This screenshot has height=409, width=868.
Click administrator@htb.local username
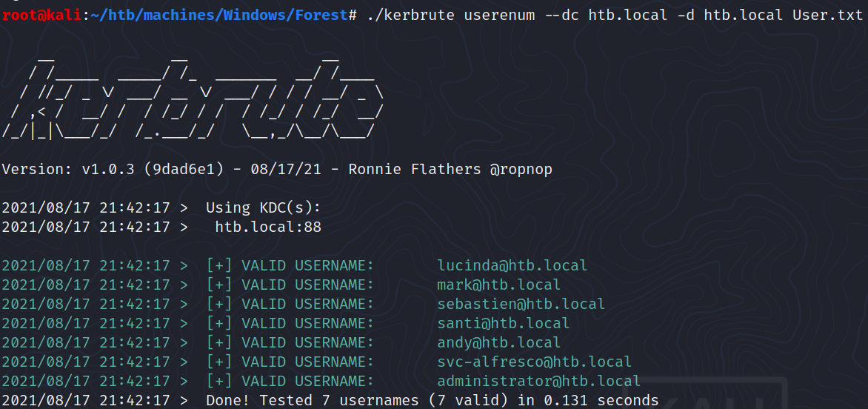(538, 382)
